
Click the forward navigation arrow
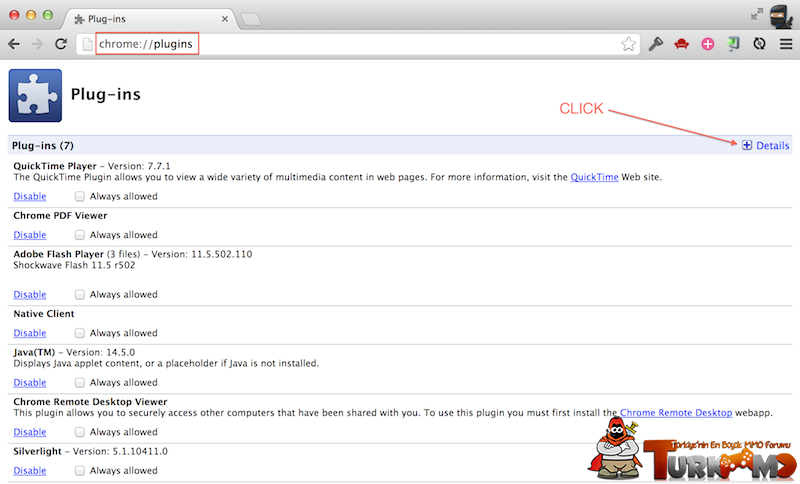(x=37, y=44)
